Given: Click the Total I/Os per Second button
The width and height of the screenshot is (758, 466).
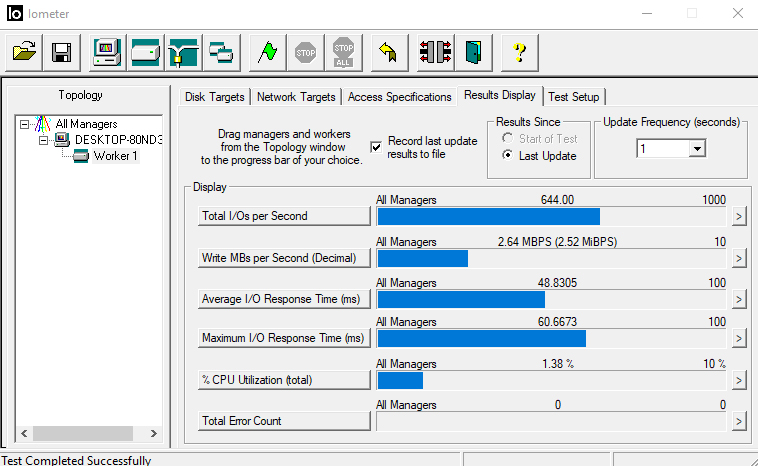Looking at the screenshot, I should tap(284, 216).
